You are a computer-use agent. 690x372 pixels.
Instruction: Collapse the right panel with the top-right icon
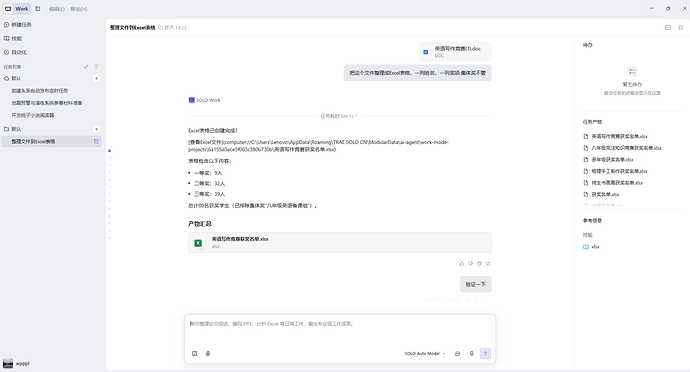click(x=681, y=27)
